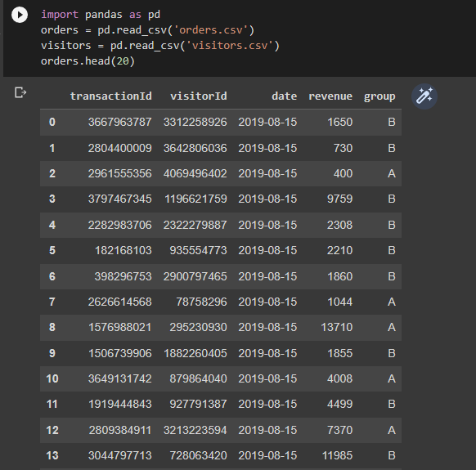476x470 pixels.
Task: Click the 'orders.csv' string in code
Action: click(x=211, y=30)
